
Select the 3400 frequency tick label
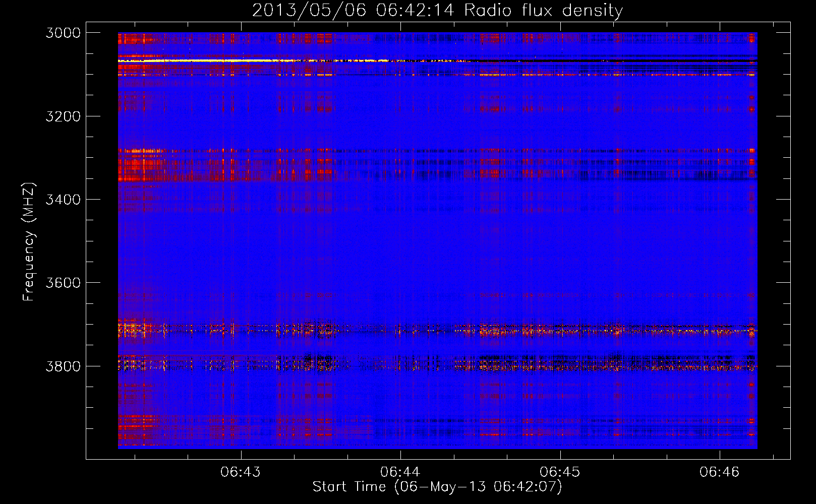coord(63,200)
